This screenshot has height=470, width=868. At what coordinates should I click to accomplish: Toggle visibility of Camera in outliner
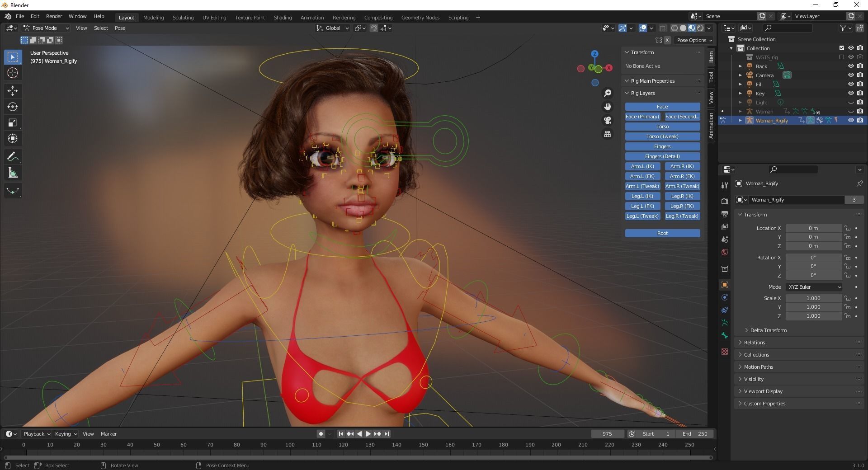[x=851, y=75]
